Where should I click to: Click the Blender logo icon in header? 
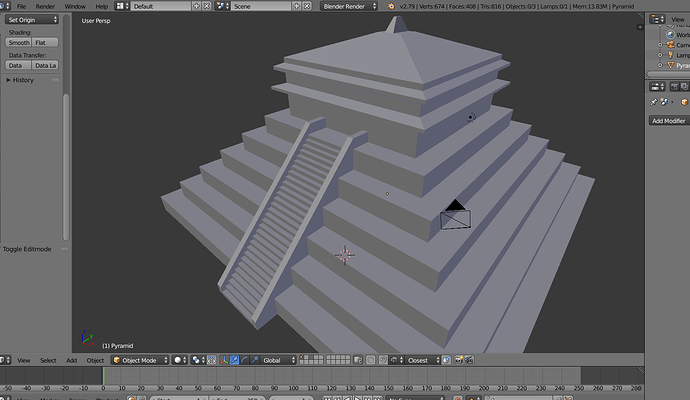pyautogui.click(x=390, y=6)
